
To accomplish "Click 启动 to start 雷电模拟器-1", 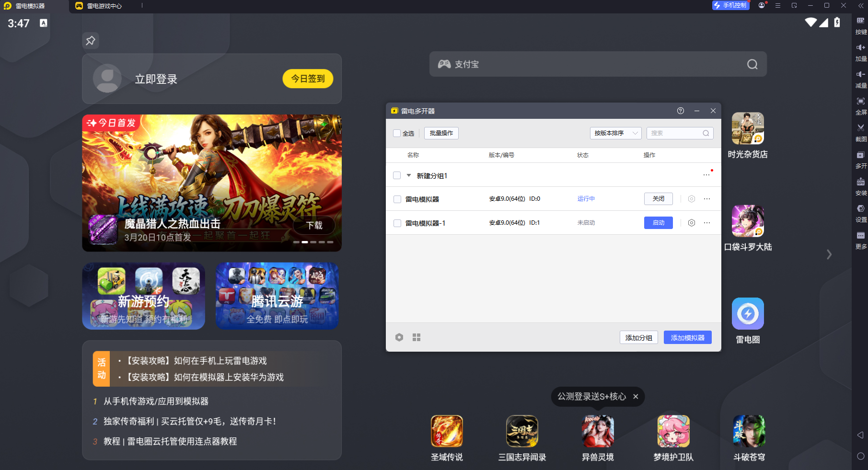I will 659,223.
